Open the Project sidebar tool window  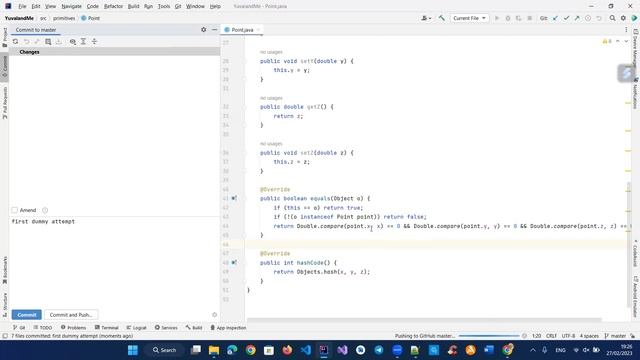click(x=4, y=38)
